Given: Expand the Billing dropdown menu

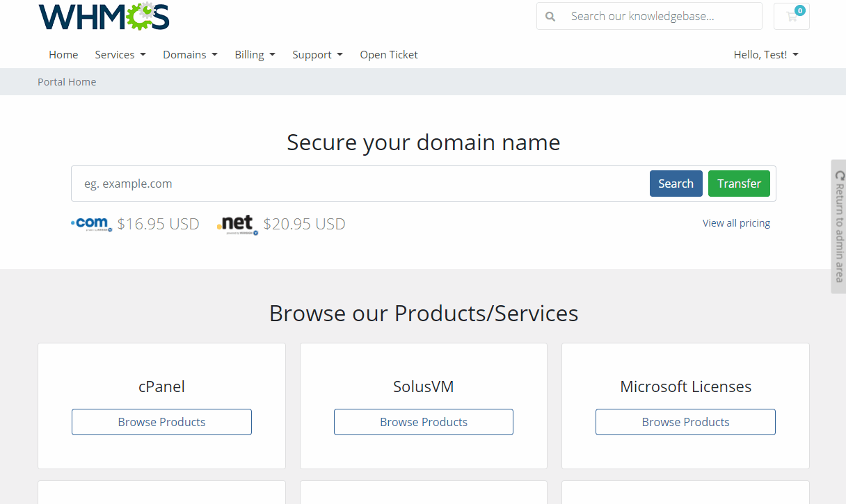Looking at the screenshot, I should pos(255,54).
